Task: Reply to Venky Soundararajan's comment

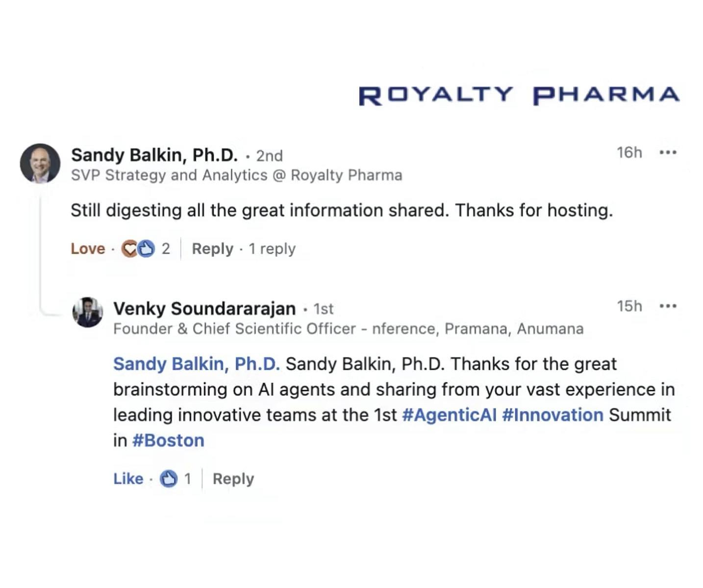Action: pyautogui.click(x=233, y=479)
